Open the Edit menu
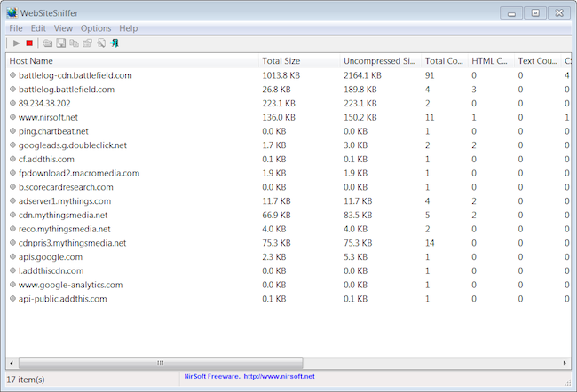The image size is (577, 392). tap(38, 28)
